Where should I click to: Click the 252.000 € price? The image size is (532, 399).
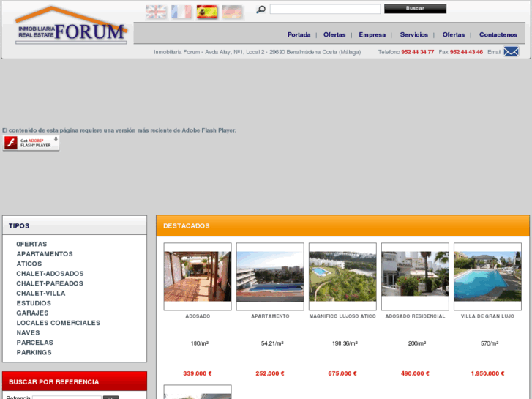point(270,373)
